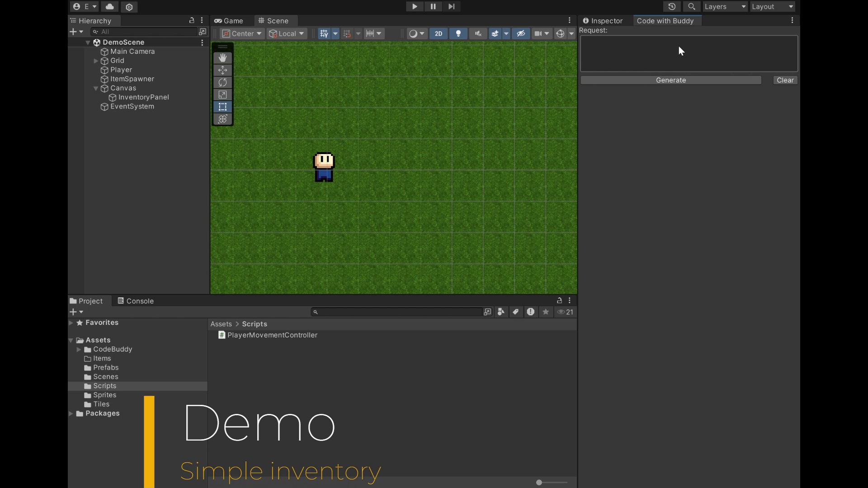Toggle favorites star filter in Project

click(546, 312)
